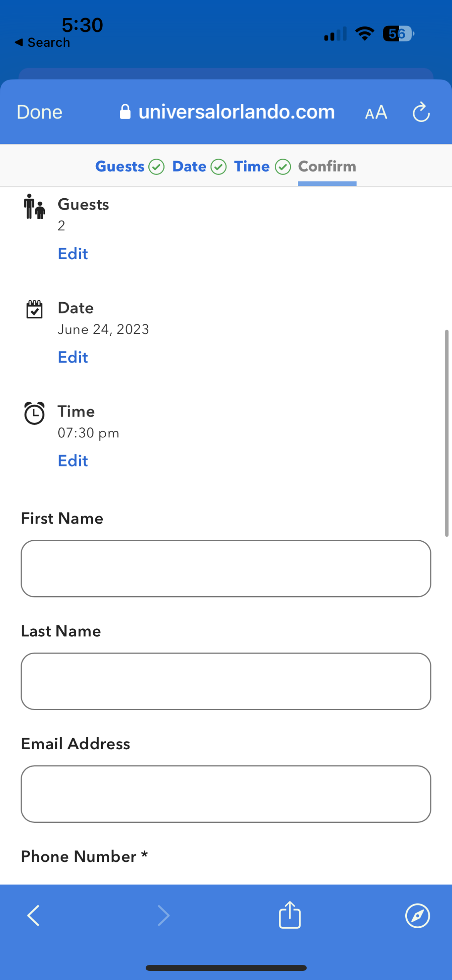
Task: Tap the reload page icon
Action: 421,112
